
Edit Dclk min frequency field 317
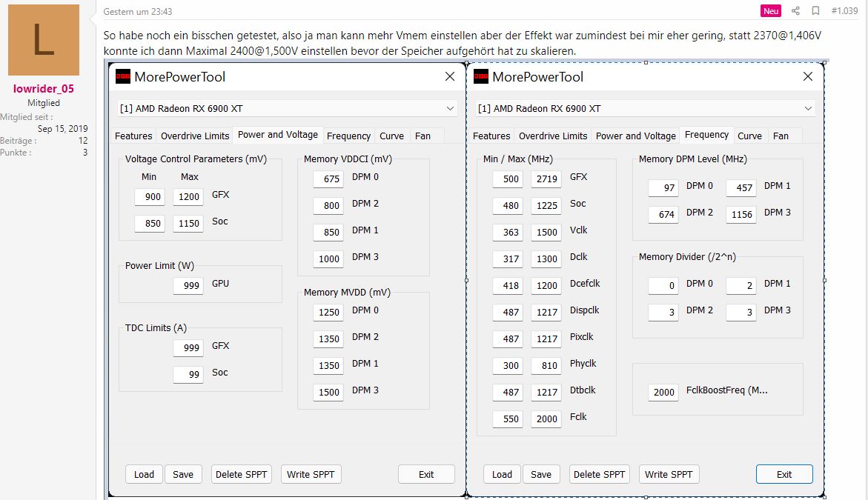[x=508, y=259]
